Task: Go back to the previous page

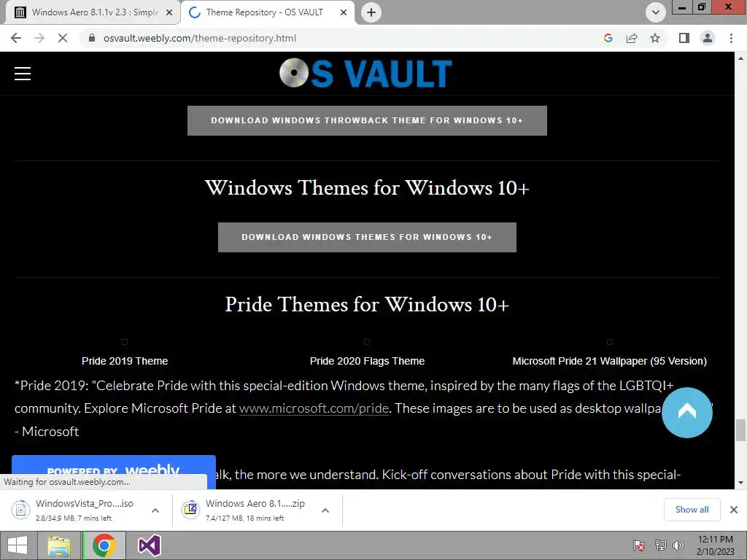Action: 16,38
